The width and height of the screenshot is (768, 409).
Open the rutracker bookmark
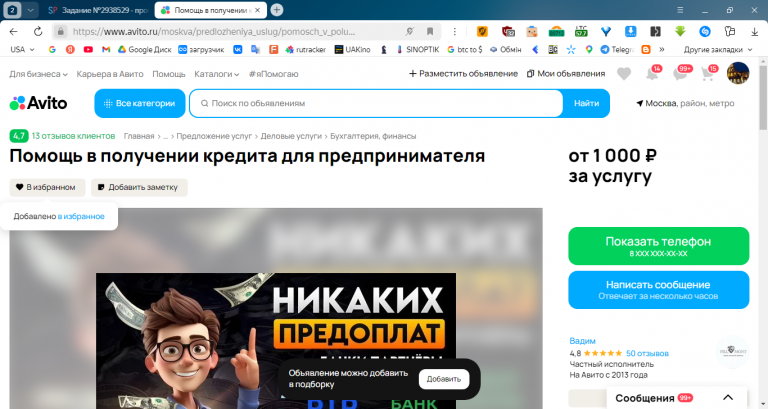[x=306, y=49]
